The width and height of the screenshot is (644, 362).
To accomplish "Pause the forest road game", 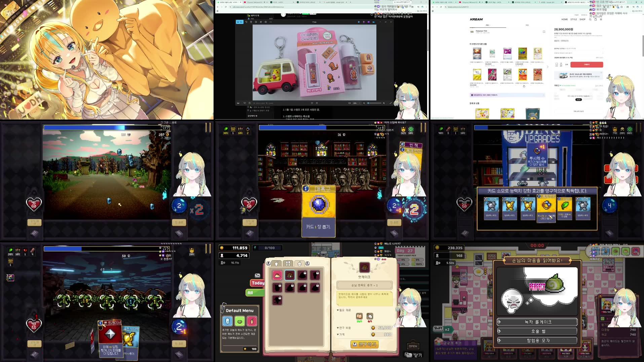I will coord(208,127).
